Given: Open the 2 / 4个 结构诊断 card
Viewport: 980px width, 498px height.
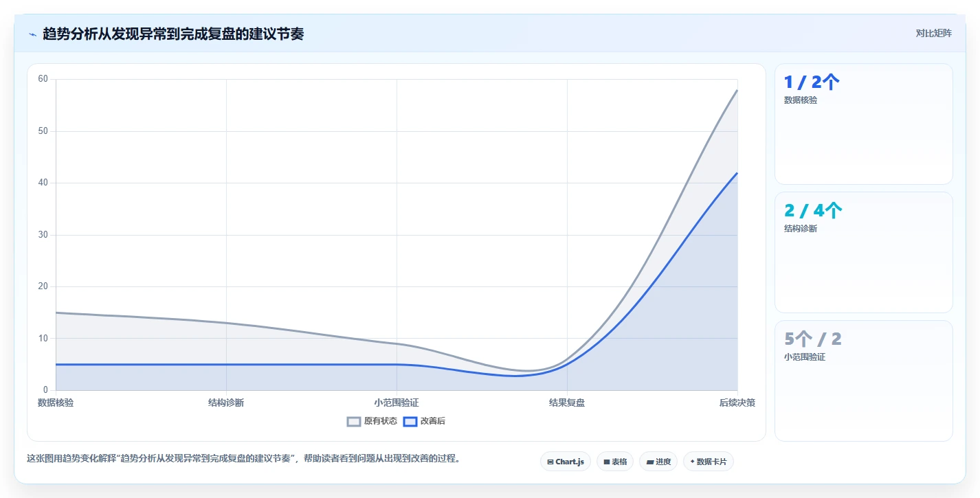Looking at the screenshot, I should coord(863,252).
